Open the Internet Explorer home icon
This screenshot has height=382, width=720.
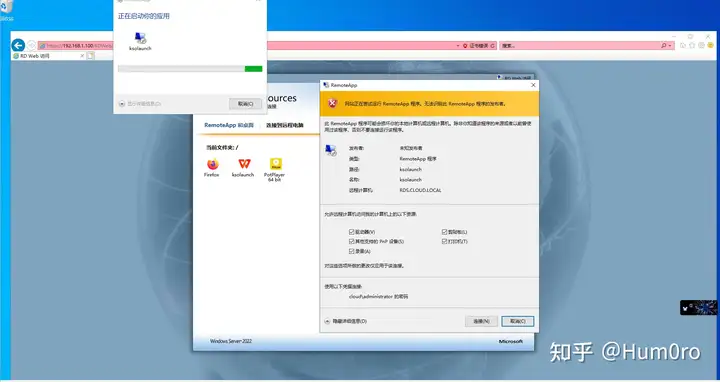coord(683,45)
